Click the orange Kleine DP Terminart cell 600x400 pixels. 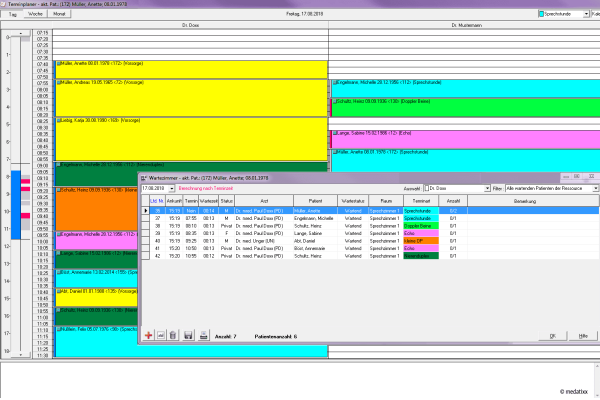pyautogui.click(x=421, y=241)
